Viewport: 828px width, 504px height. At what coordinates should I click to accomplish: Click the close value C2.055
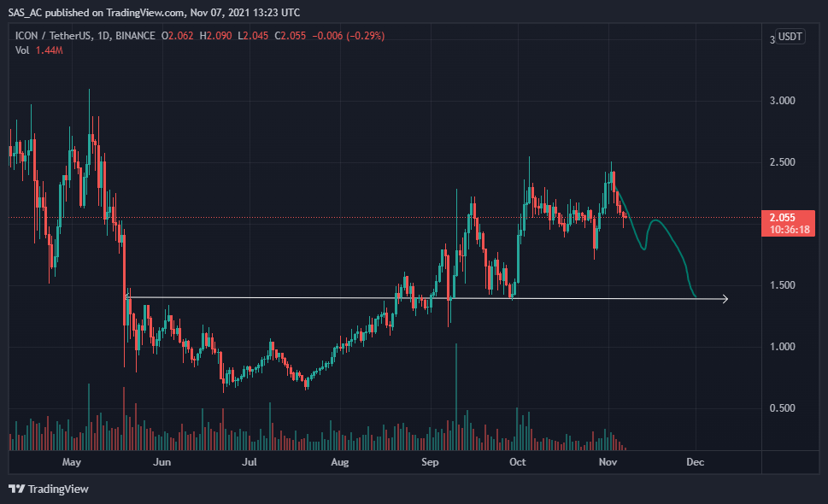(x=291, y=36)
